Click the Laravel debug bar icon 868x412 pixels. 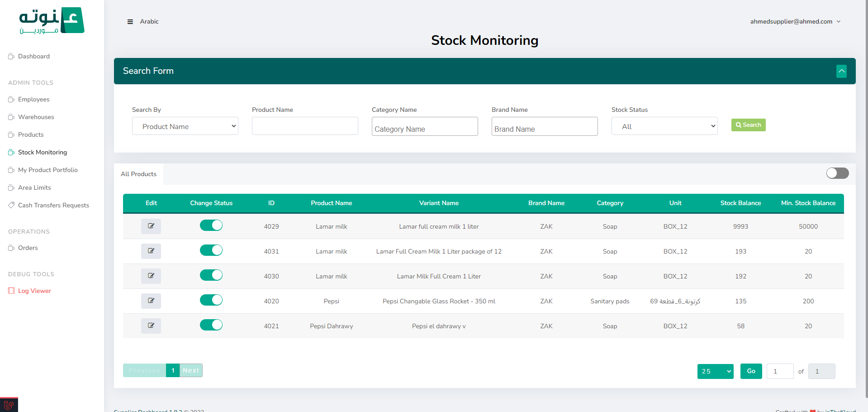click(x=9, y=405)
